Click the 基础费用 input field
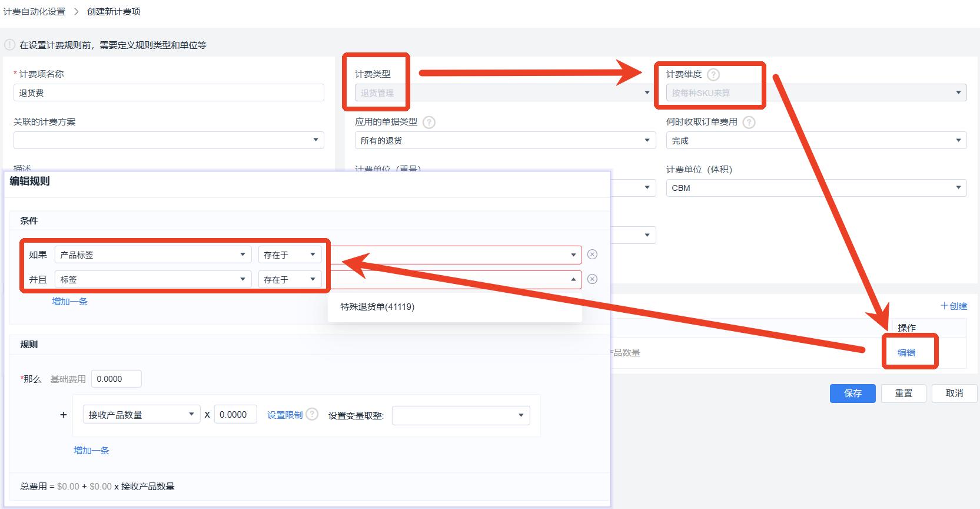Image resolution: width=980 pixels, height=509 pixels. pos(116,379)
